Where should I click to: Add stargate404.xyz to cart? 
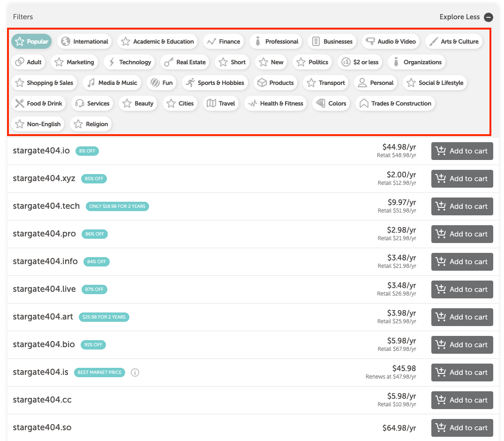pos(462,179)
